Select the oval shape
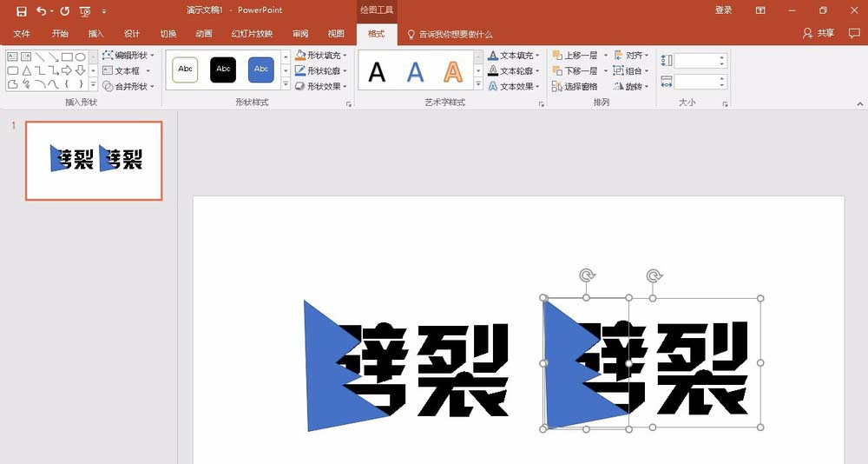Screen dimensions: 868x464 (80, 56)
